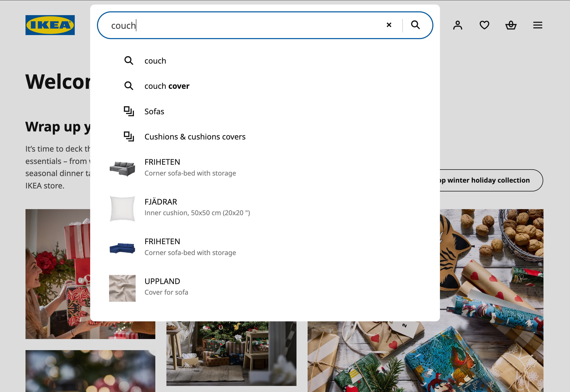Select the couch cover search suggestion

tap(167, 86)
